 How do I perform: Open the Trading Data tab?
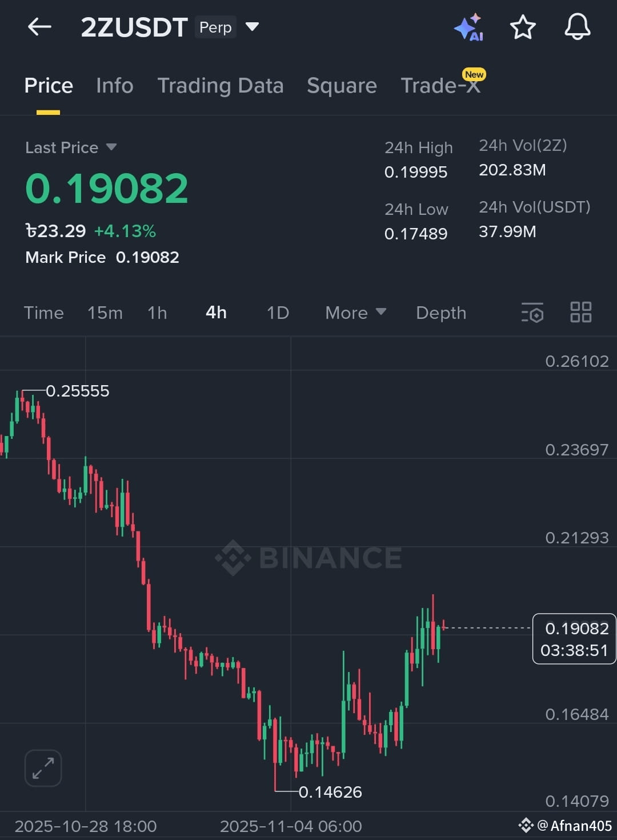221,86
